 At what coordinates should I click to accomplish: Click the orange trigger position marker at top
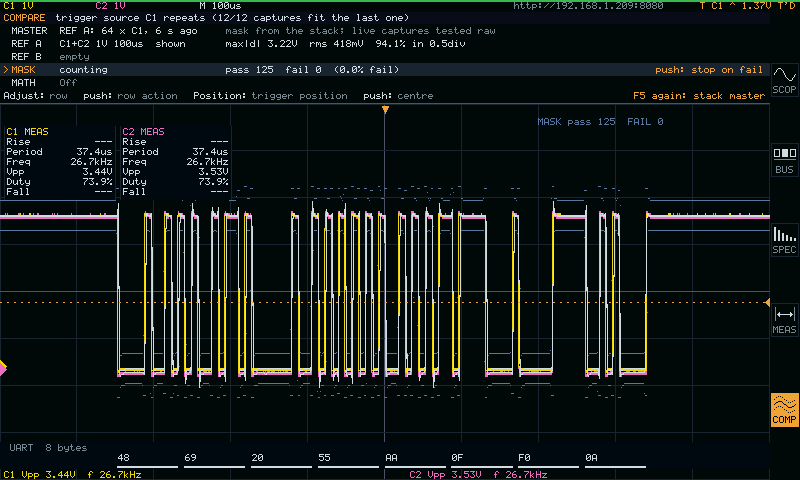coord(385,110)
